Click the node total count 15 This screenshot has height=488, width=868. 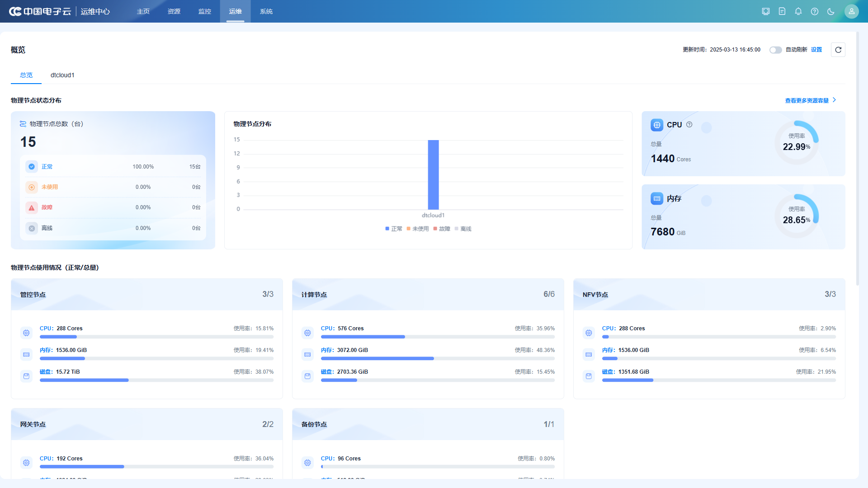[28, 142]
